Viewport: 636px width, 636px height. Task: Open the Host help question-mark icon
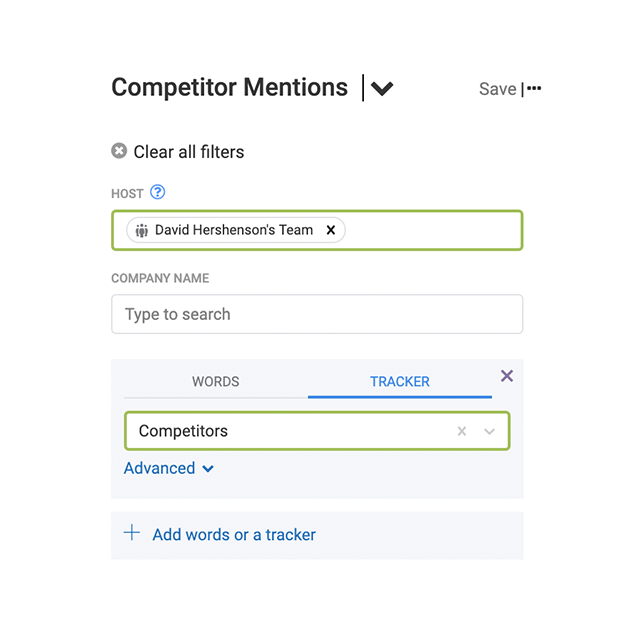pyautogui.click(x=157, y=193)
